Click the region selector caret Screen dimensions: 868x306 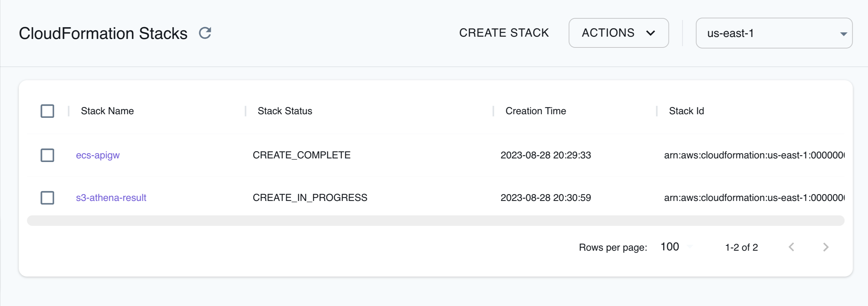844,33
